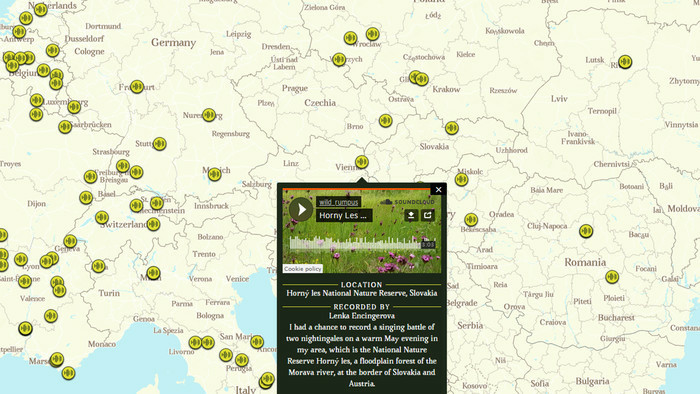
Task: Select the sound marker near Brno
Action: [386, 120]
